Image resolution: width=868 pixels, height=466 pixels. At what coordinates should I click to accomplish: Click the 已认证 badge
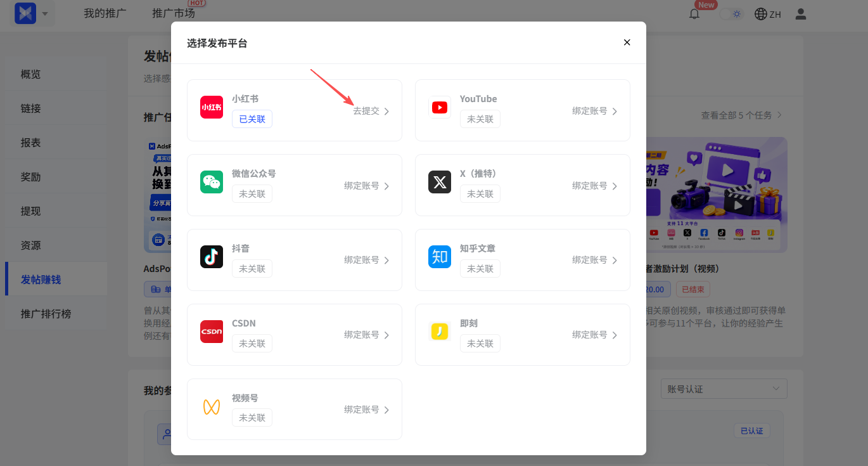[752, 430]
